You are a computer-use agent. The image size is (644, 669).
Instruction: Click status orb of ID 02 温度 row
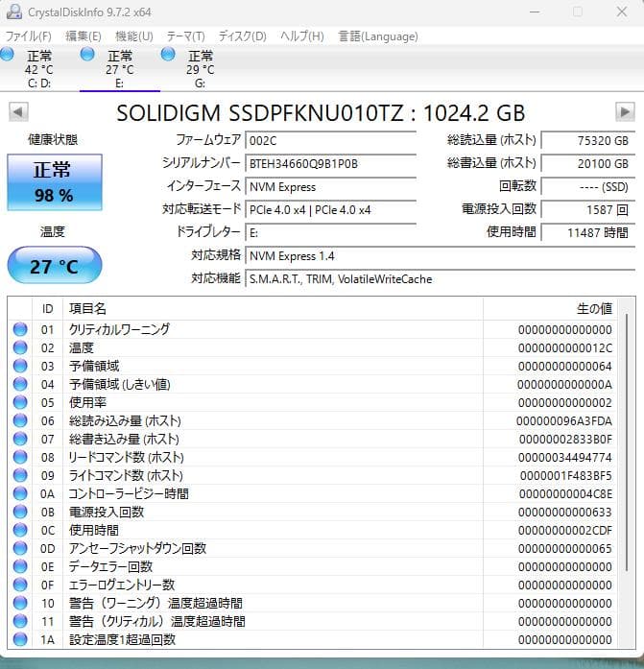point(20,347)
